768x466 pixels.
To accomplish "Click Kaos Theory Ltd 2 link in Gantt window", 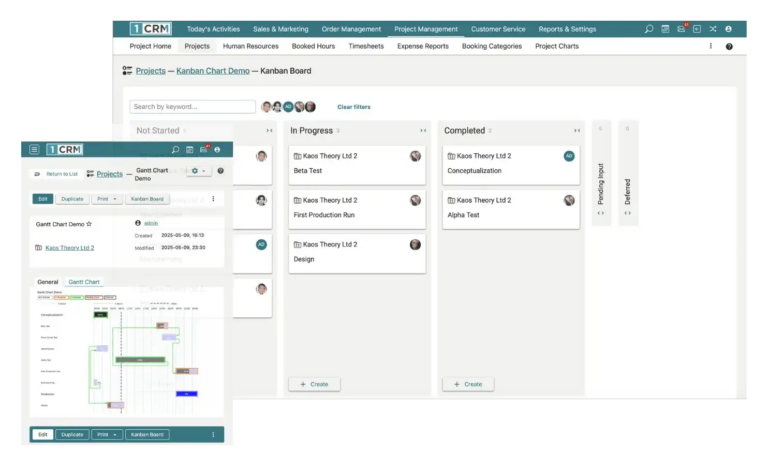I will click(x=70, y=248).
